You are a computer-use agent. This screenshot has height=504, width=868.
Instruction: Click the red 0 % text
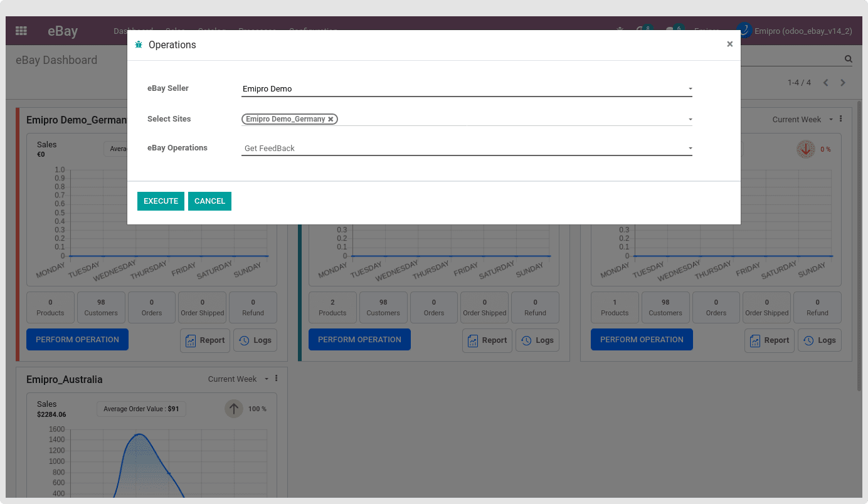pyautogui.click(x=825, y=149)
